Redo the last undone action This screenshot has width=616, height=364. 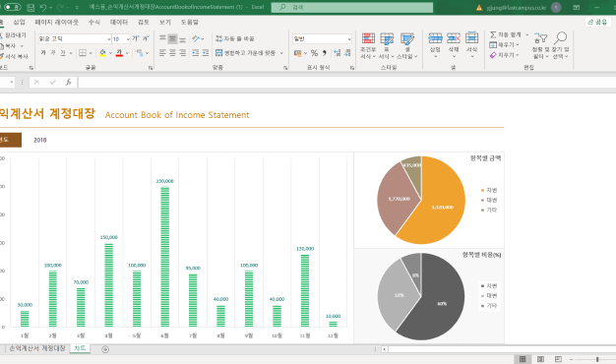60,8
